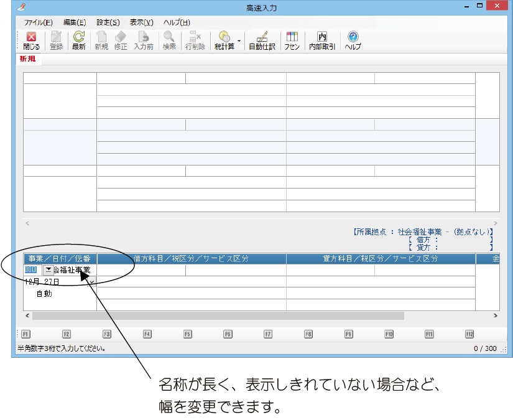Image resolution: width=513 pixels, height=420 pixels.
Task: Open ヘルプ help toolbar icon
Action: tap(353, 41)
